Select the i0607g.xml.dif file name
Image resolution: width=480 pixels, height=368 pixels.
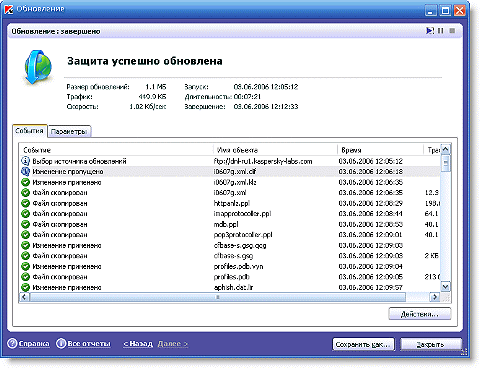pos(235,172)
